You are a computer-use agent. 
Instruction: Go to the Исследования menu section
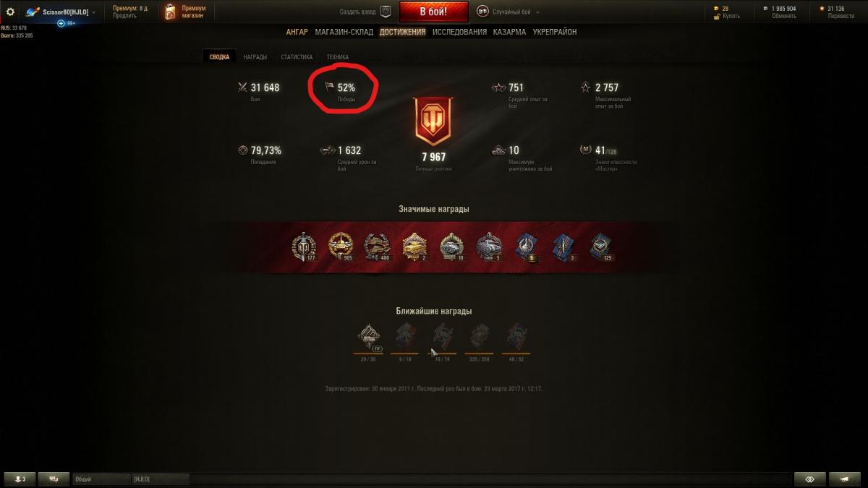point(459,32)
